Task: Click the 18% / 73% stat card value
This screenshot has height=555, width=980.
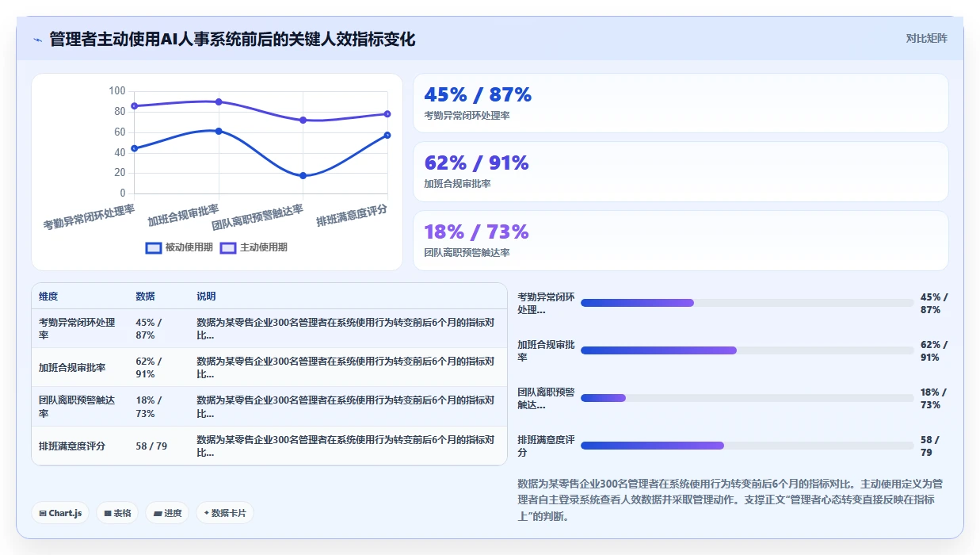Action: [476, 232]
